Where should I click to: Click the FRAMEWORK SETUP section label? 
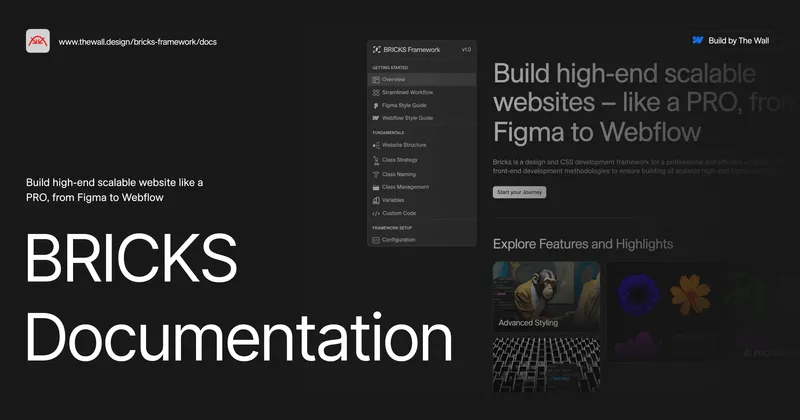392,228
